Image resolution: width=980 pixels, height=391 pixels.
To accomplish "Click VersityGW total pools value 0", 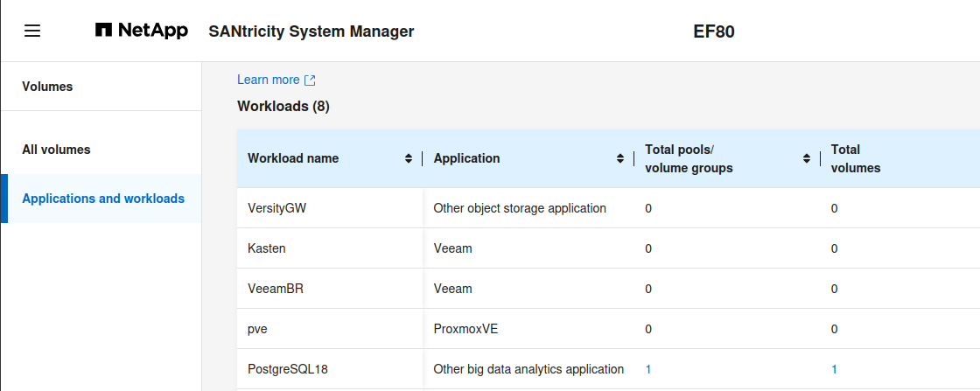I will click(x=648, y=208).
